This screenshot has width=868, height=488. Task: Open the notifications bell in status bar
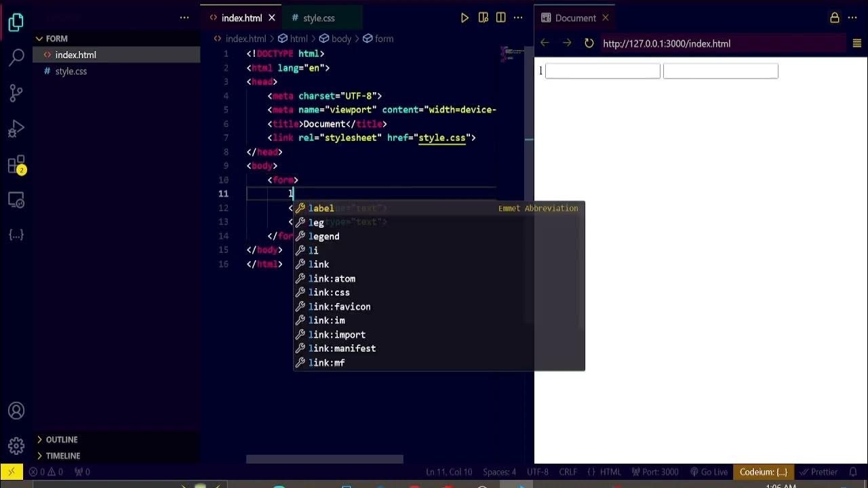pos(853,472)
